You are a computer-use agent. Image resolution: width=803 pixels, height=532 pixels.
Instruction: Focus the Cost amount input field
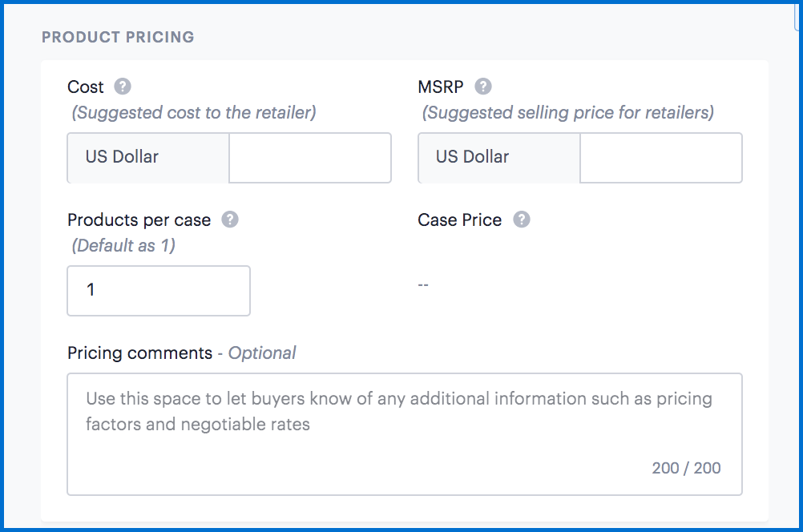click(x=310, y=158)
